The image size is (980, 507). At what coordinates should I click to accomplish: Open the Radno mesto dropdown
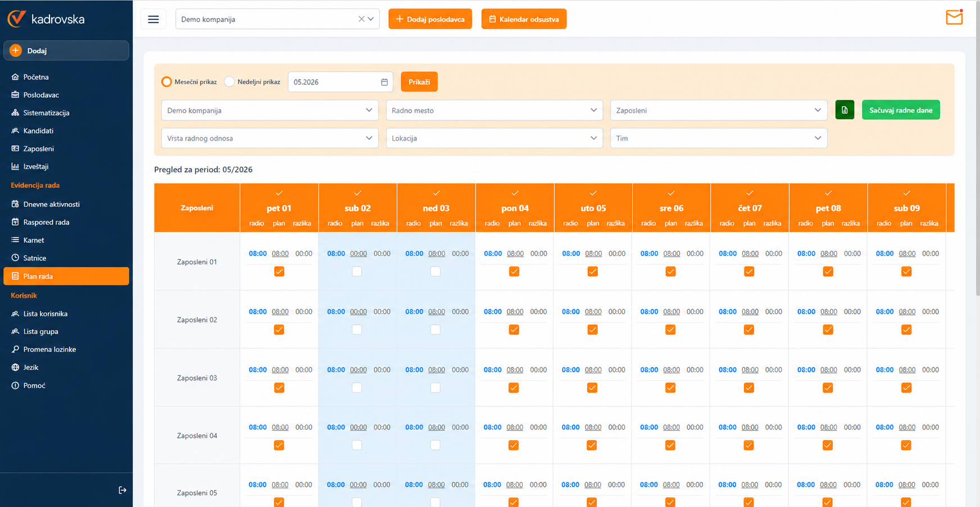coord(494,110)
